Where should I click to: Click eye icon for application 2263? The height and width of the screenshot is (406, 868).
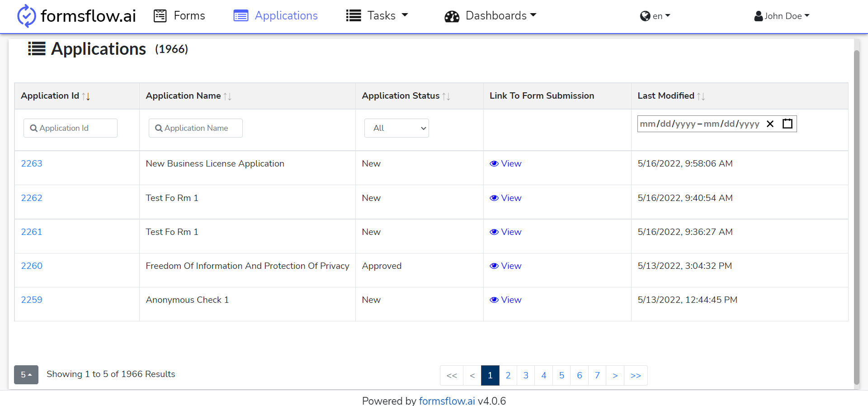(x=494, y=164)
